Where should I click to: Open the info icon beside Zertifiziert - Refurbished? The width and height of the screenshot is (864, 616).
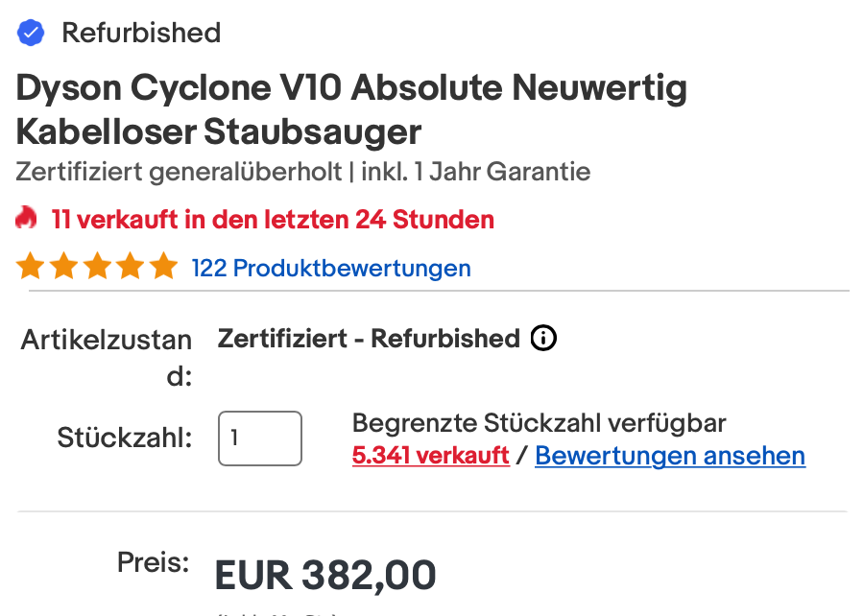tap(543, 339)
